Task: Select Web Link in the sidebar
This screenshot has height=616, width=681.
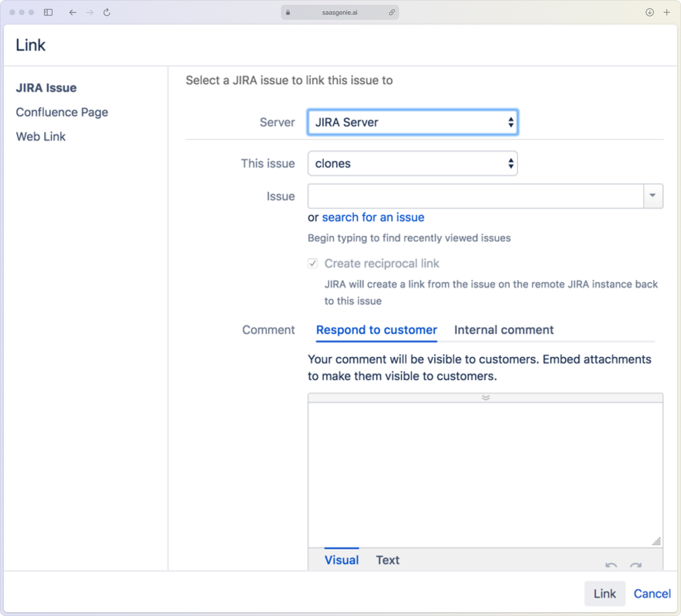Action: [x=41, y=136]
